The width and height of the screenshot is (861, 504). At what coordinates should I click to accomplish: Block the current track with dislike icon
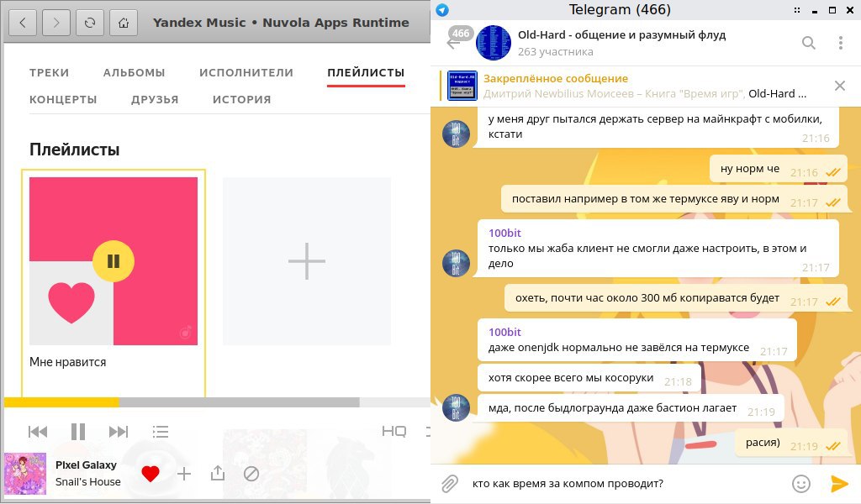tap(251, 474)
